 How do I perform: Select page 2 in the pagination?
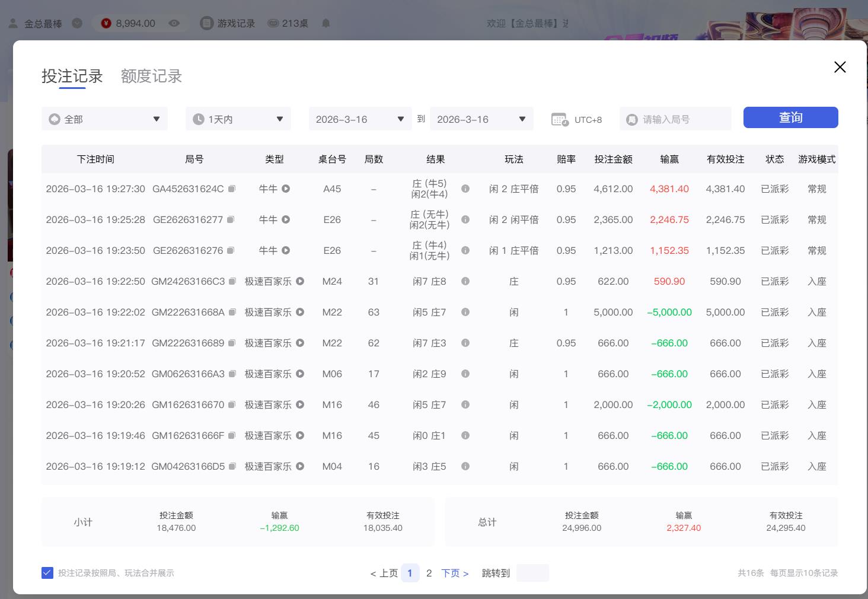429,572
